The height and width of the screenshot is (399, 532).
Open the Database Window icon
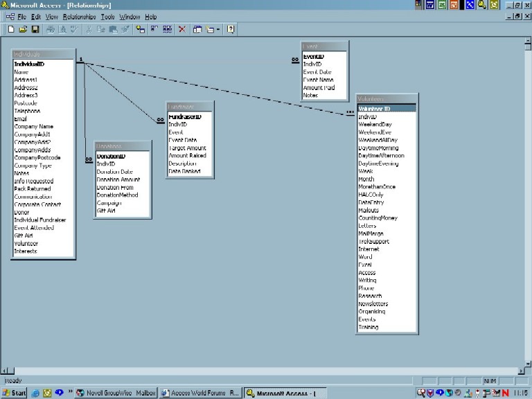click(198, 29)
